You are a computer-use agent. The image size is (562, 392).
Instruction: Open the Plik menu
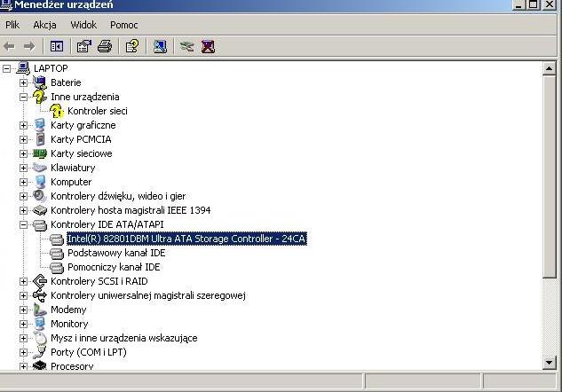(x=12, y=25)
